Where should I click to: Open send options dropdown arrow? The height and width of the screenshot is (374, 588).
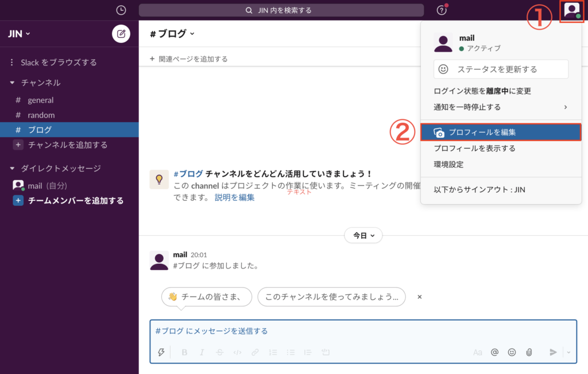pos(569,352)
